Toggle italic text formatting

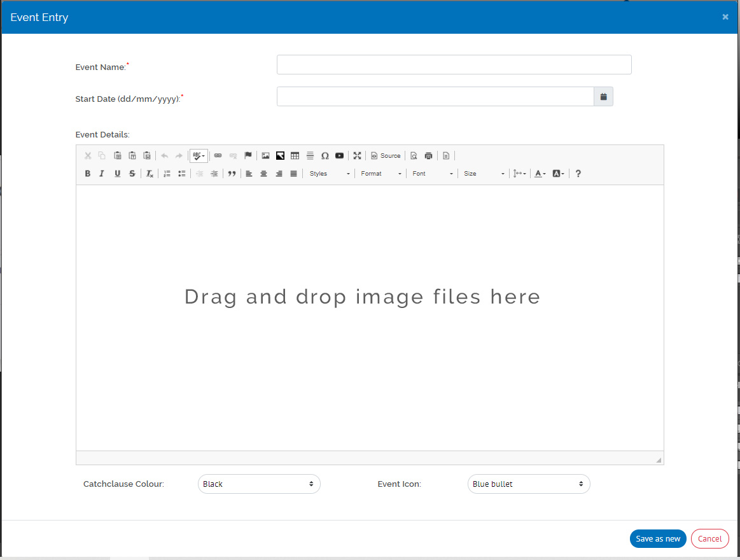tap(102, 174)
